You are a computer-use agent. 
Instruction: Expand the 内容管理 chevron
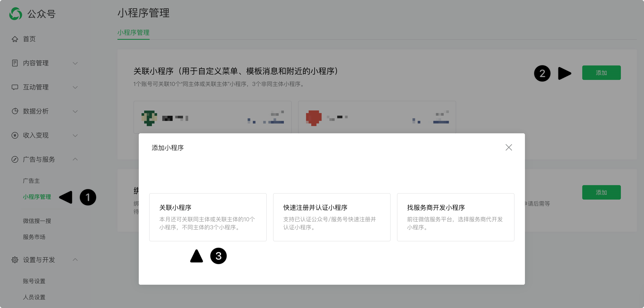(x=75, y=63)
